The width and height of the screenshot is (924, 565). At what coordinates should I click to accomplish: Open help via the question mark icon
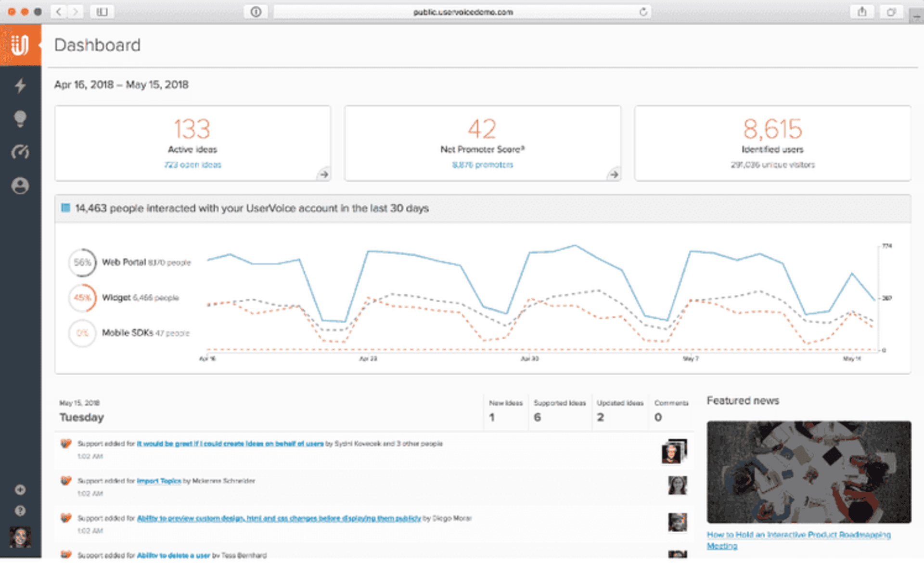pos(20,511)
